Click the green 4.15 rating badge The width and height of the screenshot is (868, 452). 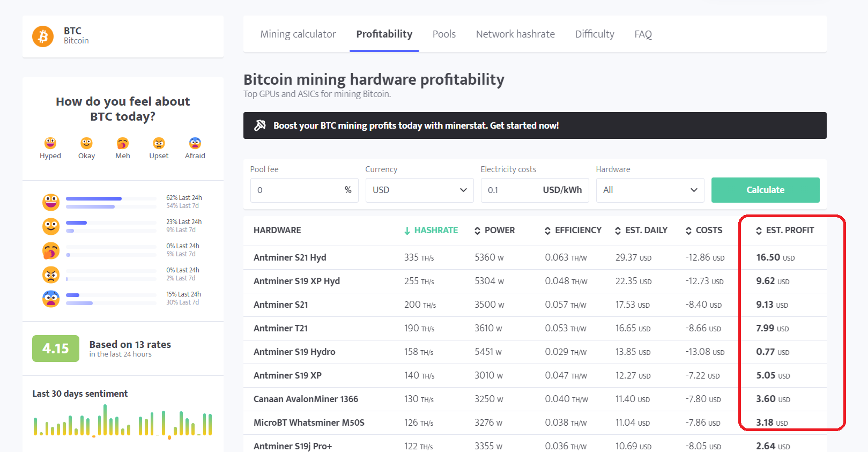56,349
